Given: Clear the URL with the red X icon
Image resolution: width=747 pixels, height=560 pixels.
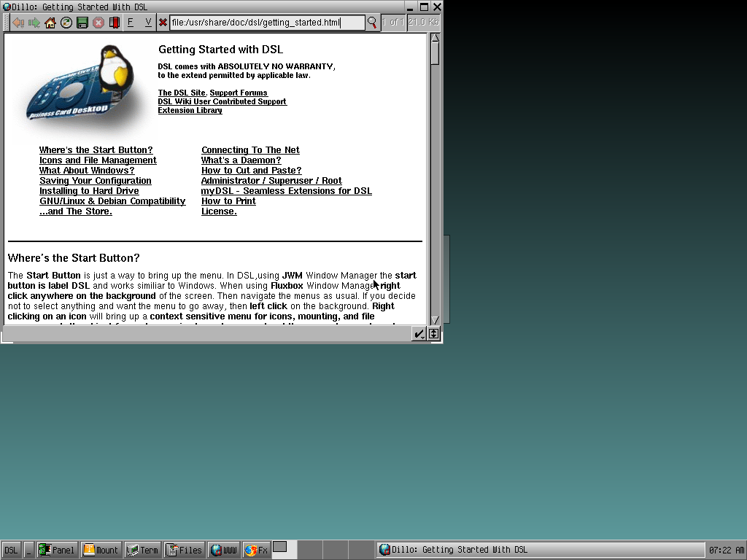Looking at the screenshot, I should pyautogui.click(x=164, y=22).
